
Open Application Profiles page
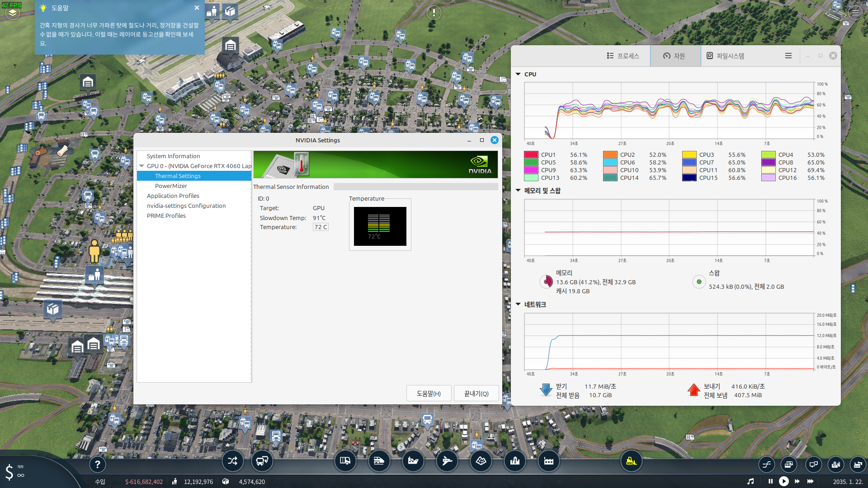[x=173, y=196]
